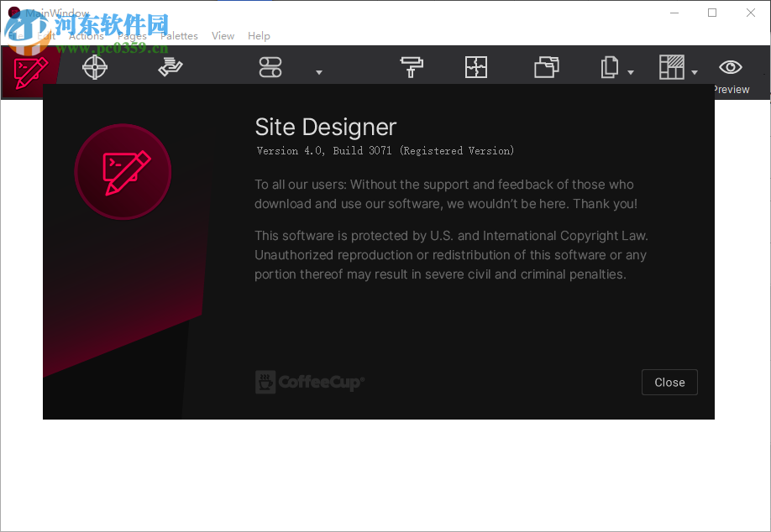Image resolution: width=771 pixels, height=532 pixels.
Task: Open the elements panel via the toggle-switch icon
Action: click(x=270, y=67)
